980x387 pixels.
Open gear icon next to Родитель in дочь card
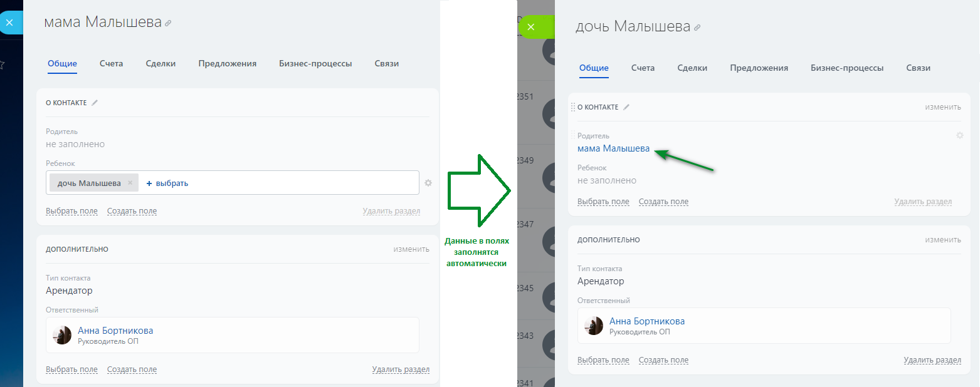(x=959, y=135)
